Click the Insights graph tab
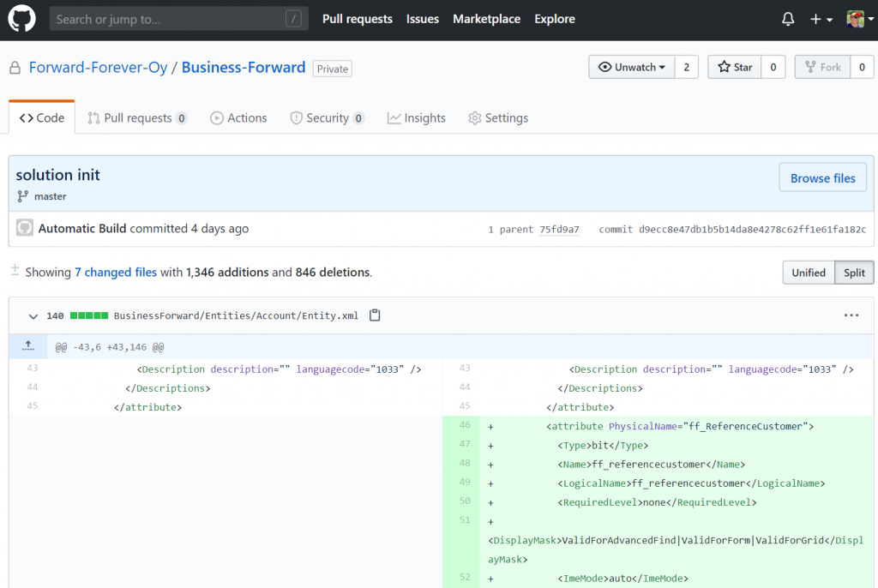This screenshot has width=878, height=588. [417, 118]
